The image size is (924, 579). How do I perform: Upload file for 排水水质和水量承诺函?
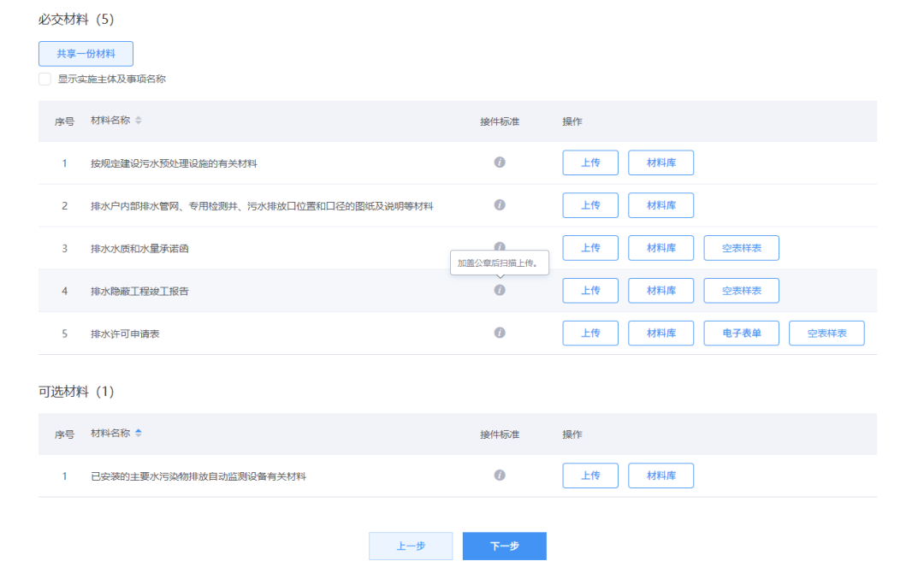pos(590,248)
